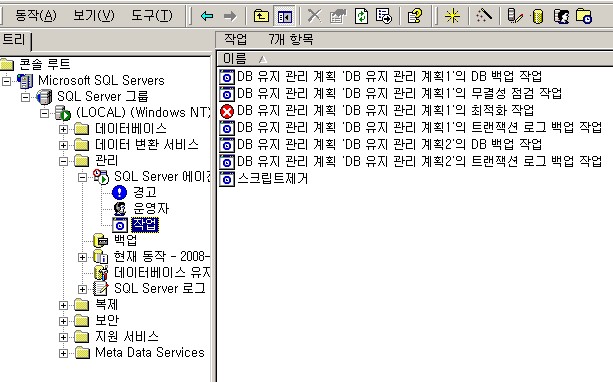Open Help with the question mark icon
This screenshot has height=382, width=613.
pyautogui.click(x=414, y=16)
